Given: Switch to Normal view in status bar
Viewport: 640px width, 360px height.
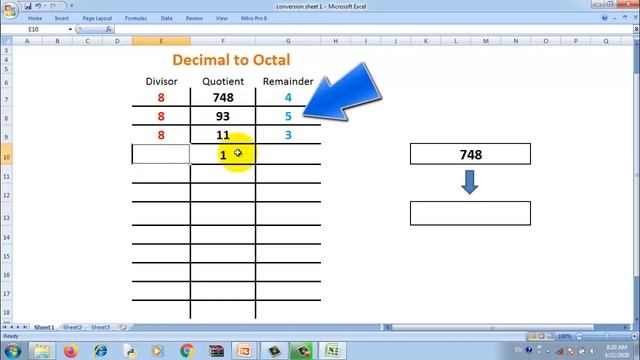Looking at the screenshot, I should [533, 336].
